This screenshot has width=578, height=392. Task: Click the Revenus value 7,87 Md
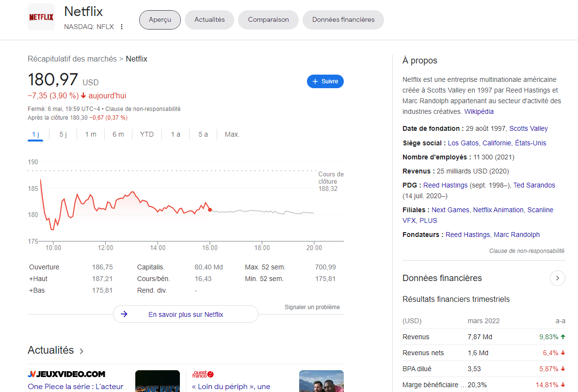(480, 337)
